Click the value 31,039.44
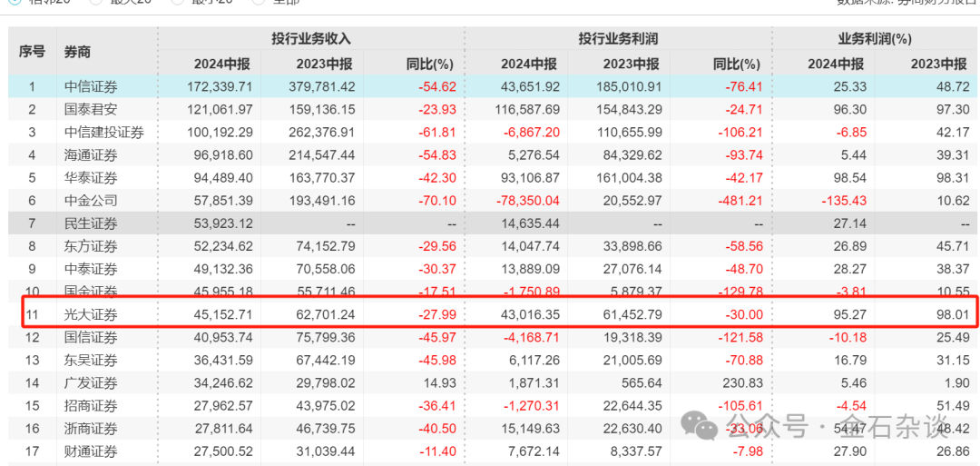 324,451
